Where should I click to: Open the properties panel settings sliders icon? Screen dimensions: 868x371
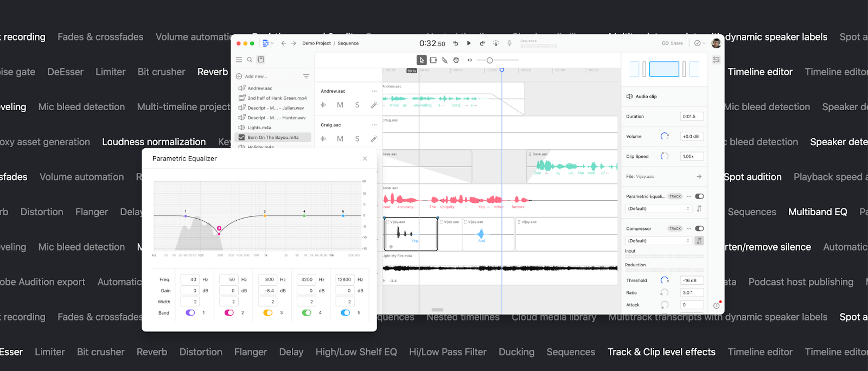tap(717, 60)
